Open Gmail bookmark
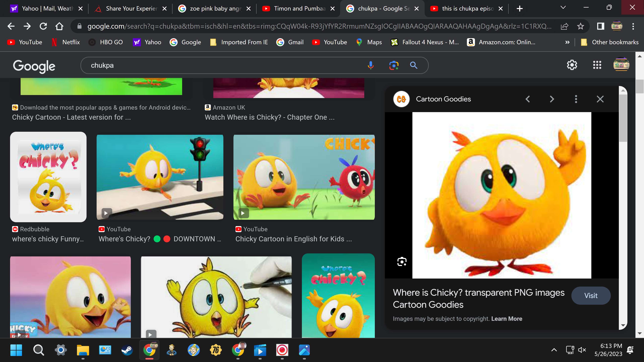The height and width of the screenshot is (362, 644). 290,42
